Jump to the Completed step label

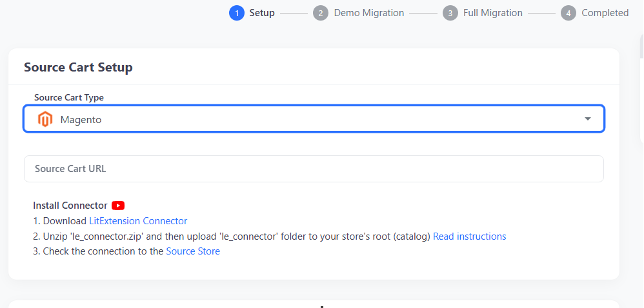click(x=605, y=13)
